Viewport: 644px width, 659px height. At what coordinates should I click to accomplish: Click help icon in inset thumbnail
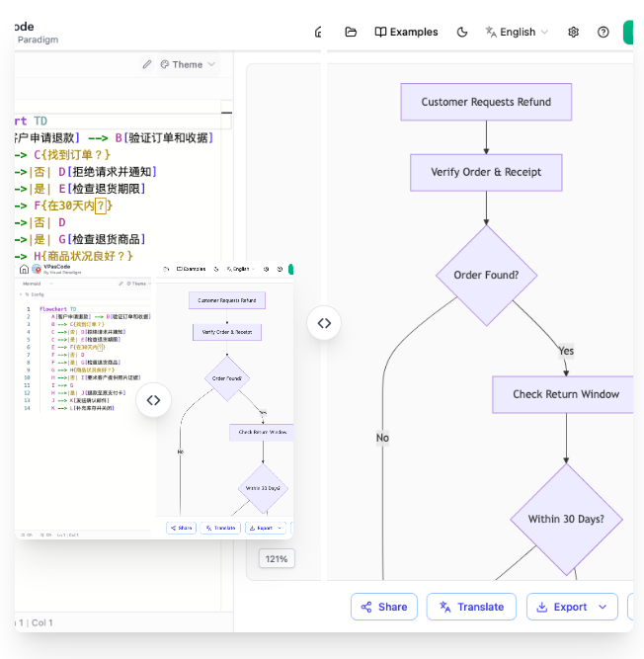pyautogui.click(x=280, y=269)
